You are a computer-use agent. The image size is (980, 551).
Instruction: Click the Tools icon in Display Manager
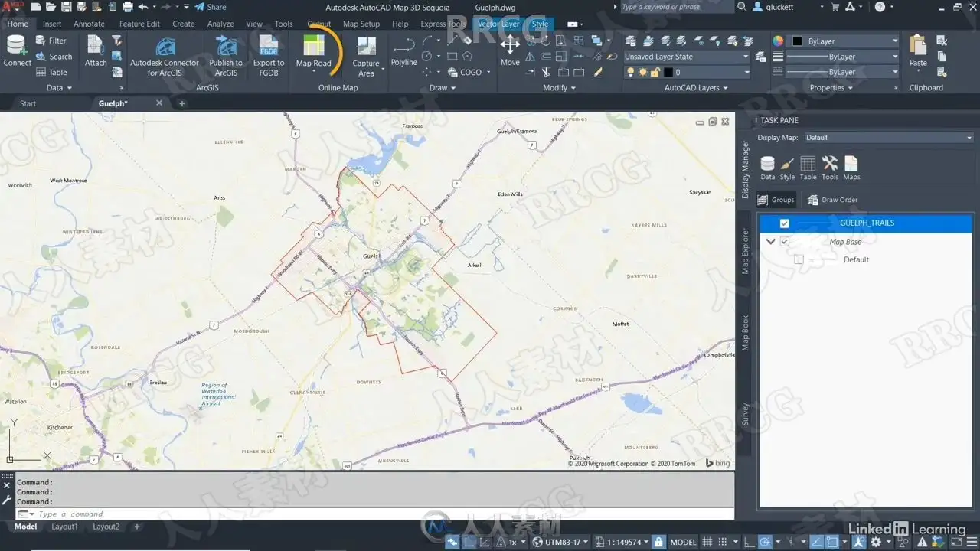(x=830, y=168)
